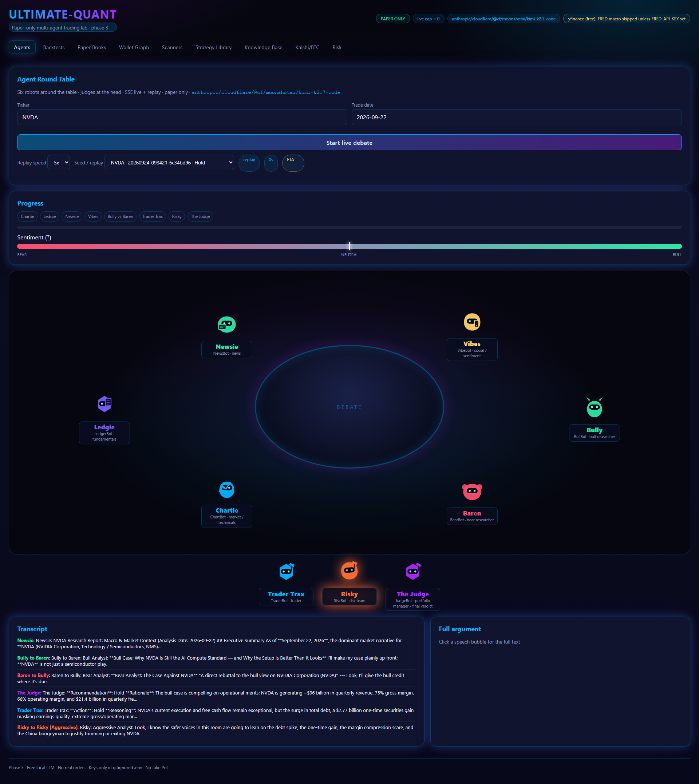Click the PAPER ONLY status badge
Viewport: 699px width, 784px height.
coord(392,19)
